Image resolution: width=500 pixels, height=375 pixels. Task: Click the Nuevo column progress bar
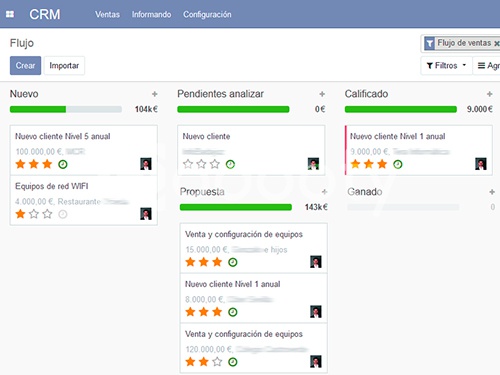(x=66, y=109)
